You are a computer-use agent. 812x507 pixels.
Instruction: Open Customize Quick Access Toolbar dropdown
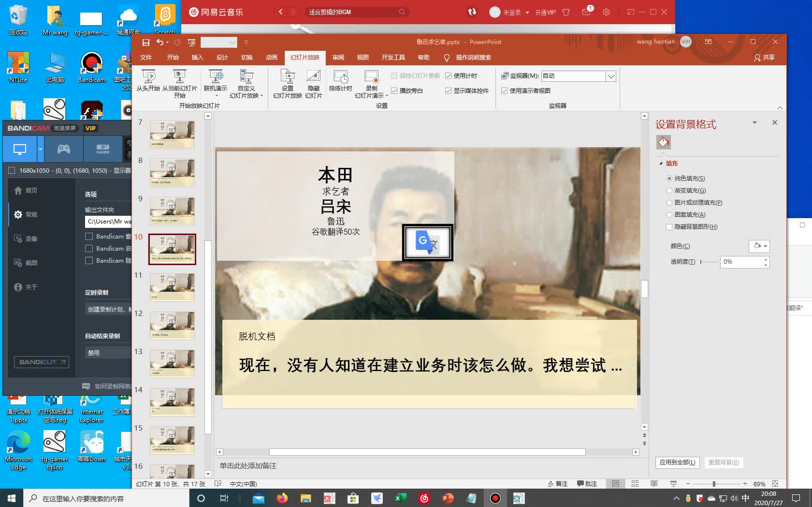pyautogui.click(x=246, y=43)
